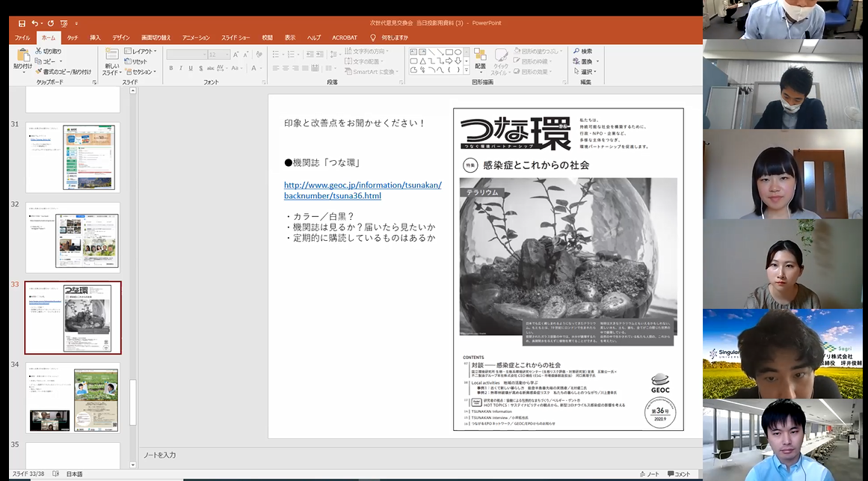
Task: Expand the Copy (コピー) dropdown arrow
Action: (61, 61)
